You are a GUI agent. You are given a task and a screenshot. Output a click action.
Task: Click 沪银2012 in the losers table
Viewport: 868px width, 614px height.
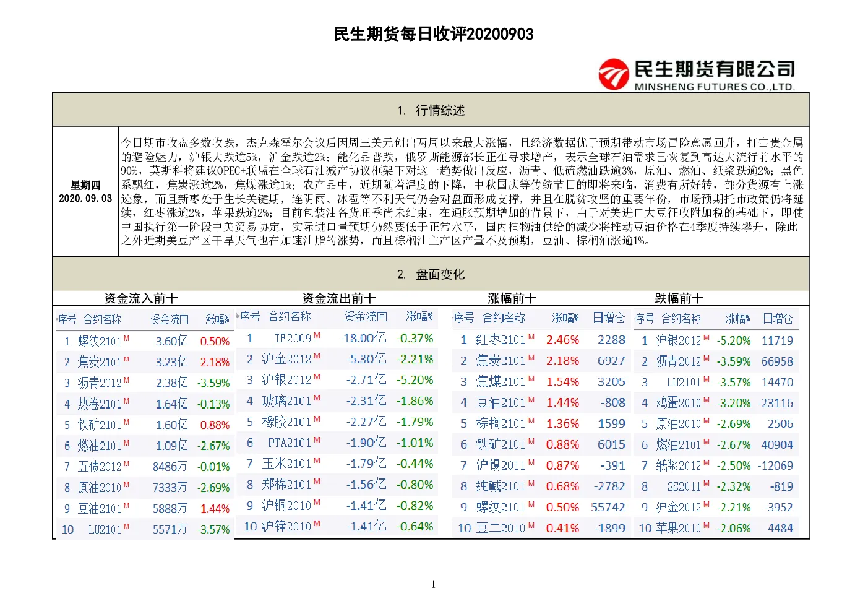click(679, 340)
